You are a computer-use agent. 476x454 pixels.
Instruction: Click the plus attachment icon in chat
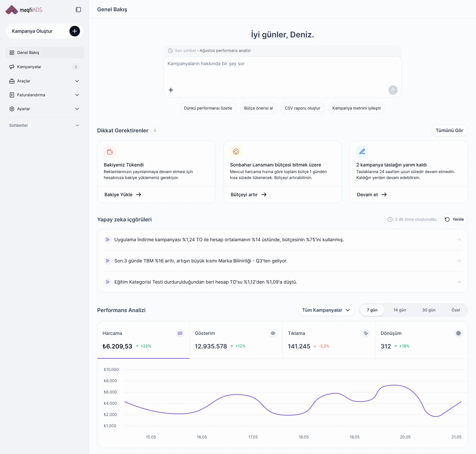tap(171, 90)
